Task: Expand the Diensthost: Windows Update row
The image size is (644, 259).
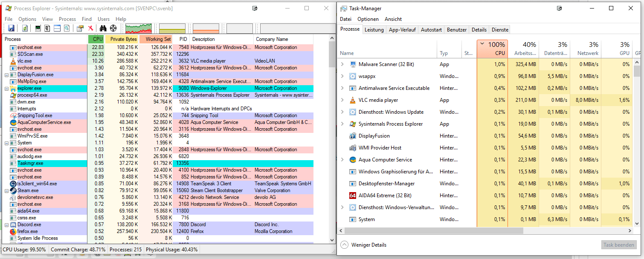Action: point(342,112)
